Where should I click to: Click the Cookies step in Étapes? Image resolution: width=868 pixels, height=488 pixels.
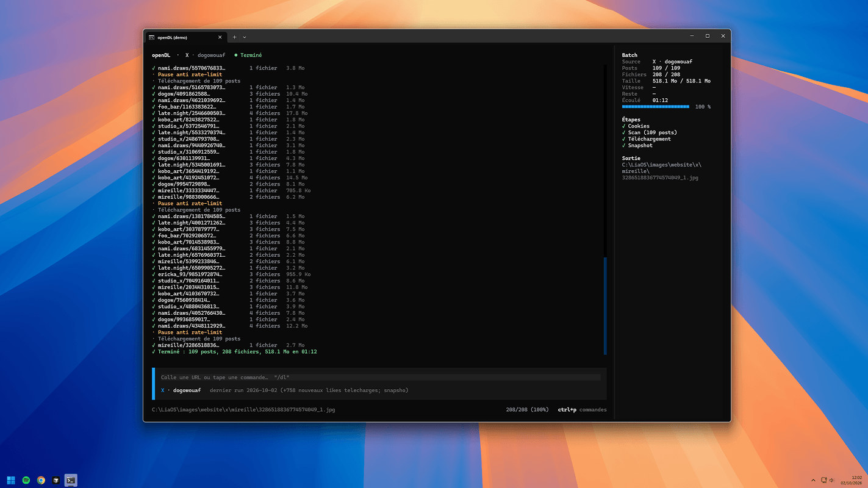pyautogui.click(x=636, y=126)
